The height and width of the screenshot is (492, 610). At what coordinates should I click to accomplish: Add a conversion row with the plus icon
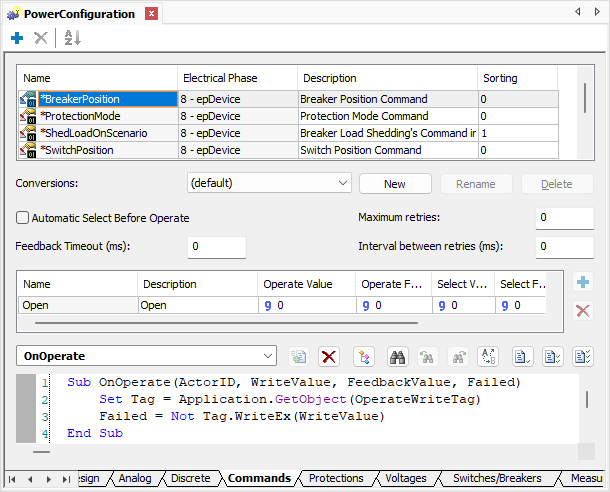click(x=583, y=283)
